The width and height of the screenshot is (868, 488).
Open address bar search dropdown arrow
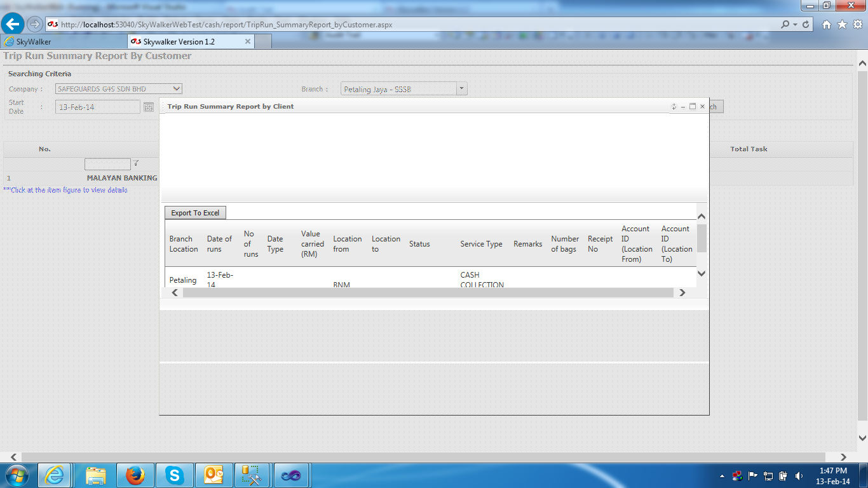pyautogui.click(x=795, y=24)
